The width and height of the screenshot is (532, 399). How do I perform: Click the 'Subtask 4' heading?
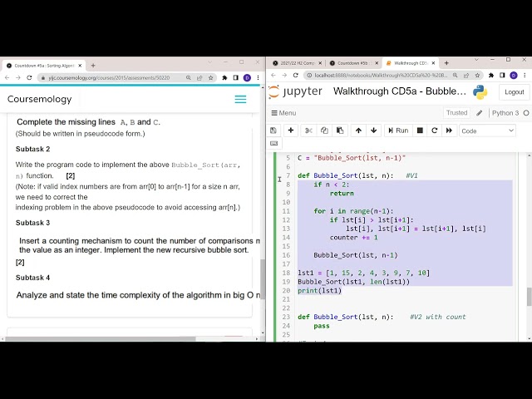pos(32,278)
